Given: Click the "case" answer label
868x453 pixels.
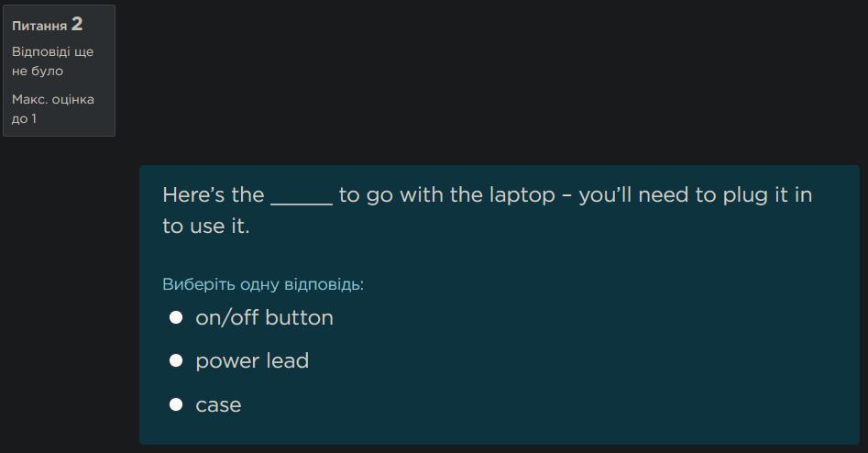Looking at the screenshot, I should (x=218, y=404).
